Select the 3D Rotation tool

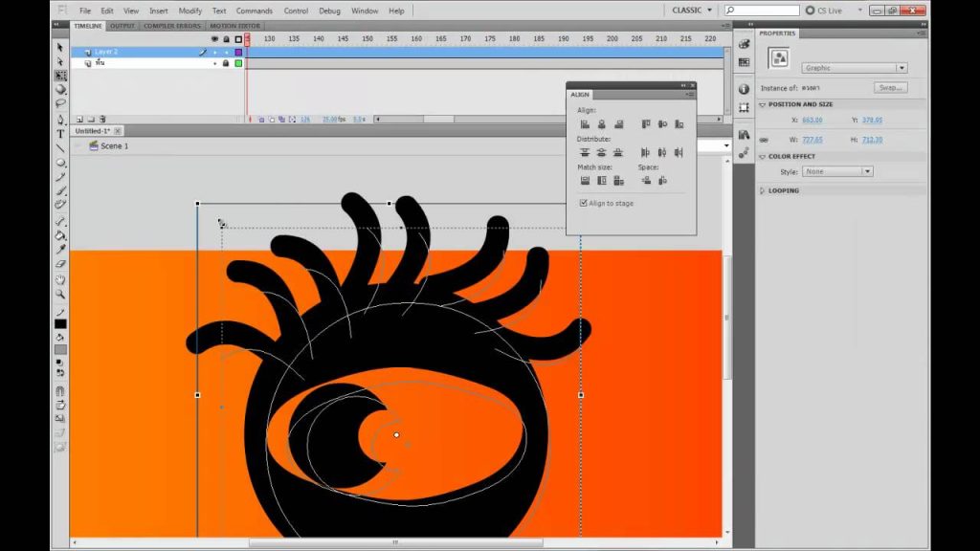click(60, 89)
